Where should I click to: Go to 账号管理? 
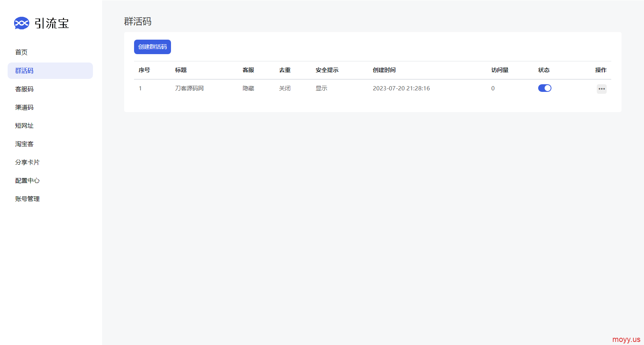27,199
